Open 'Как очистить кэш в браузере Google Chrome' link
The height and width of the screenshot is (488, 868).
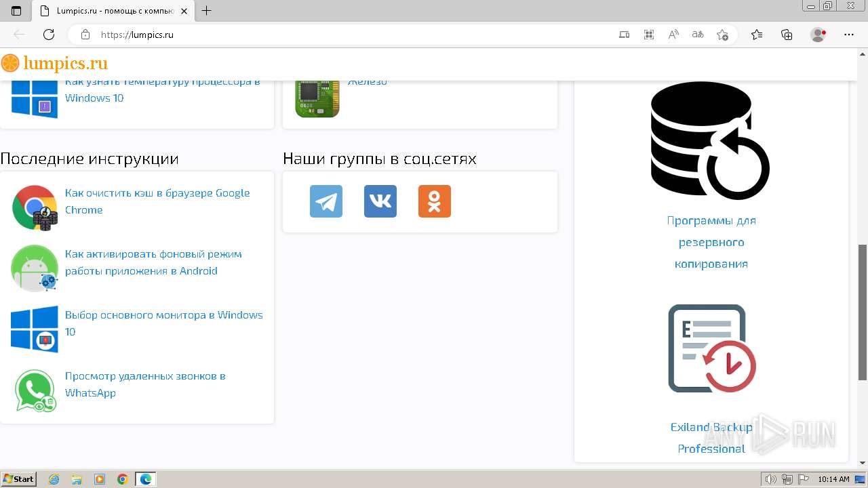pyautogui.click(x=157, y=201)
